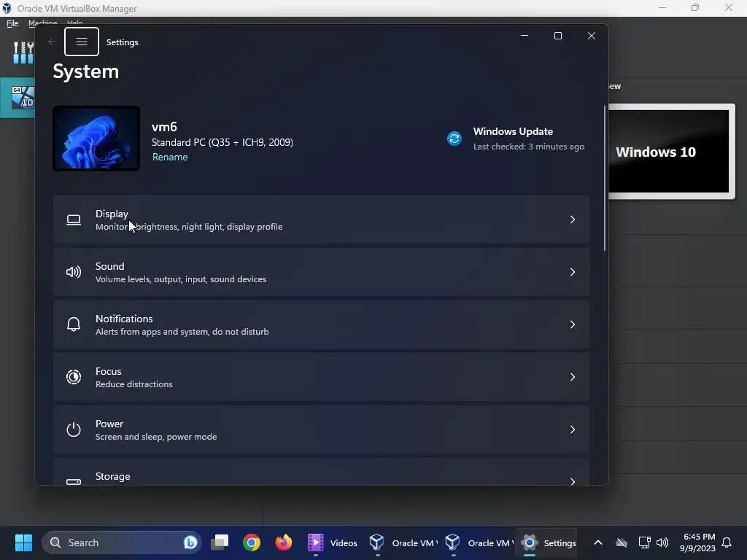Image resolution: width=747 pixels, height=560 pixels.
Task: Click the Settings window vertical scrollbar
Action: [605, 178]
